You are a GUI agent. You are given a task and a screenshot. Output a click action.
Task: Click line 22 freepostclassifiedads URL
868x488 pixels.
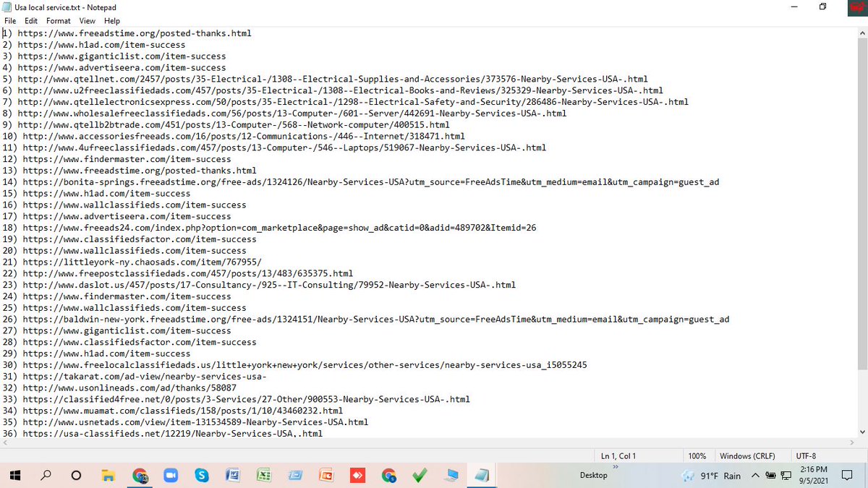tap(188, 274)
